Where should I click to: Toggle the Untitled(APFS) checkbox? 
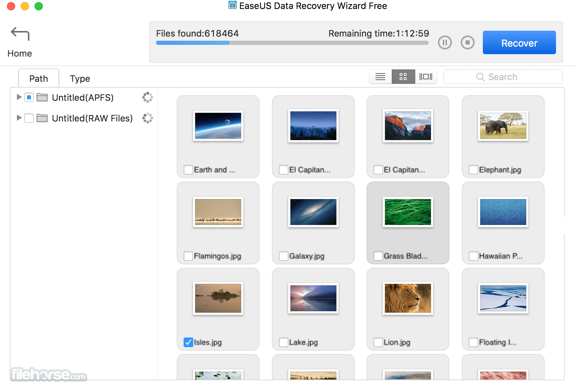[x=29, y=98]
